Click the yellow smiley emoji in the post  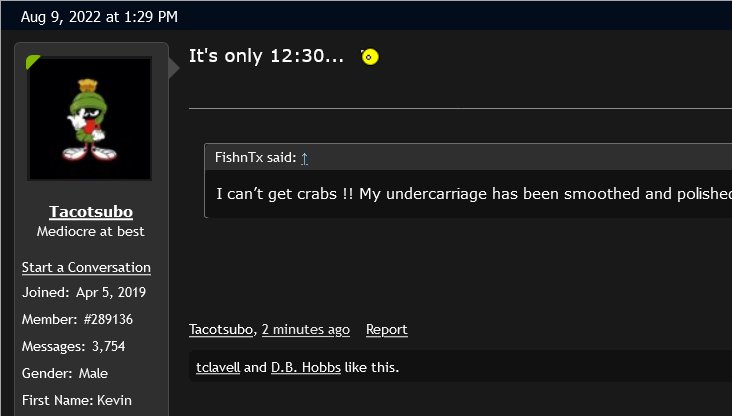coord(370,57)
